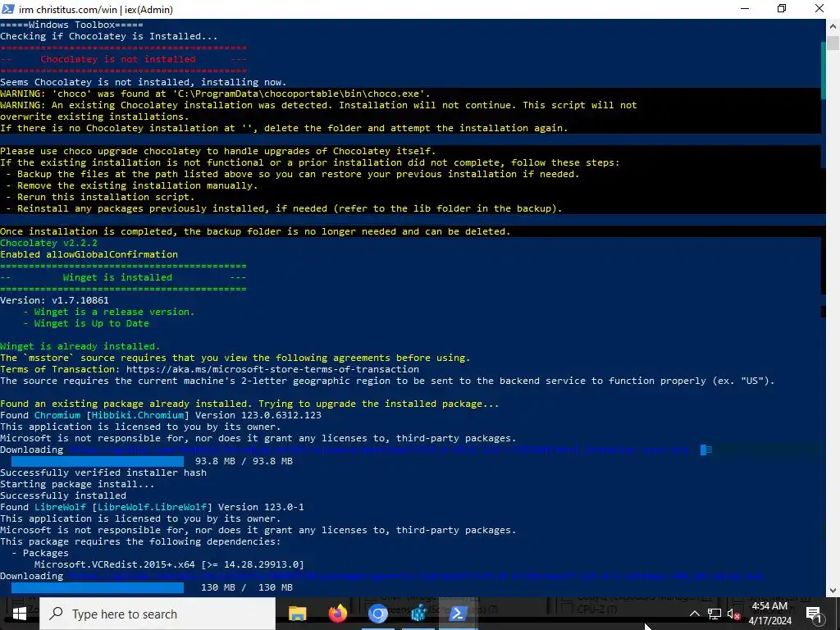Click 'Found an existing package already installed' line

(249, 404)
